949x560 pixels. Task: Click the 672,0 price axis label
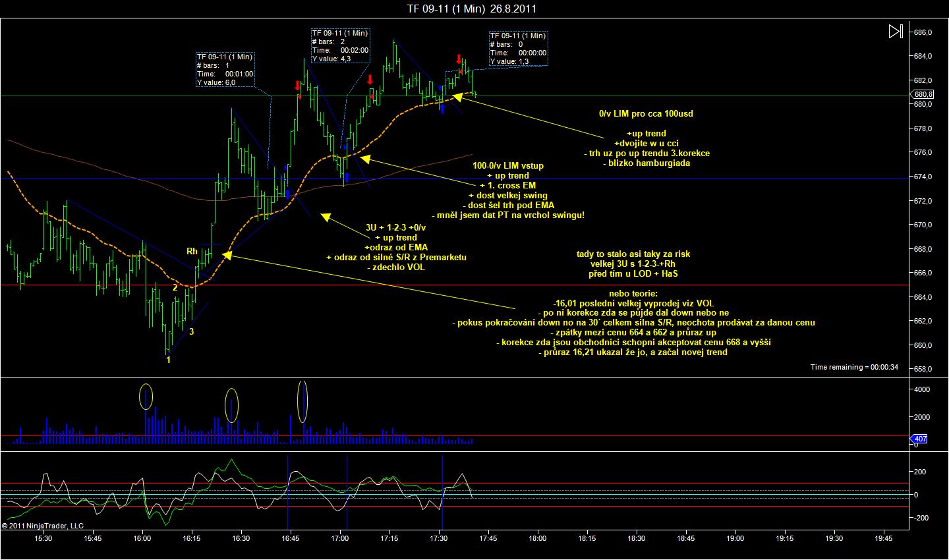pyautogui.click(x=922, y=201)
